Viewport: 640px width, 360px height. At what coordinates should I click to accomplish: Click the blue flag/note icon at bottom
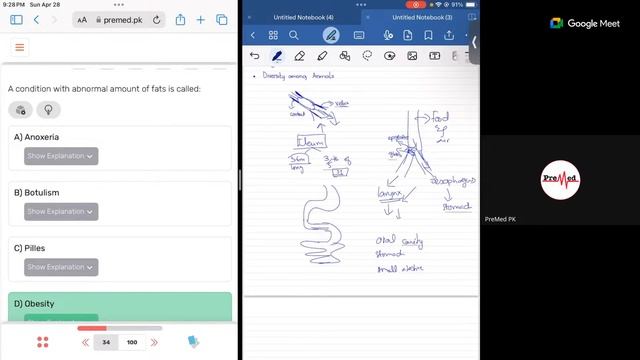pyautogui.click(x=193, y=342)
